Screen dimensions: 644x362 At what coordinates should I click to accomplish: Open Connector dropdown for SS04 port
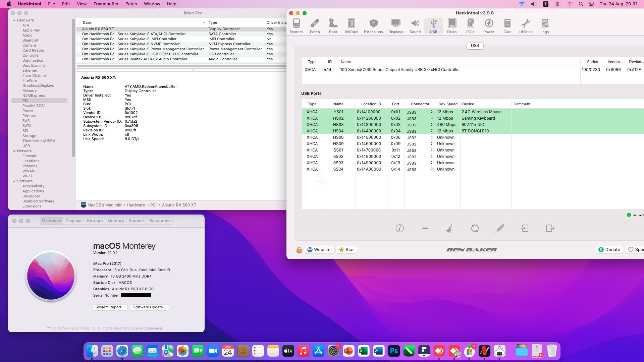tap(420, 169)
